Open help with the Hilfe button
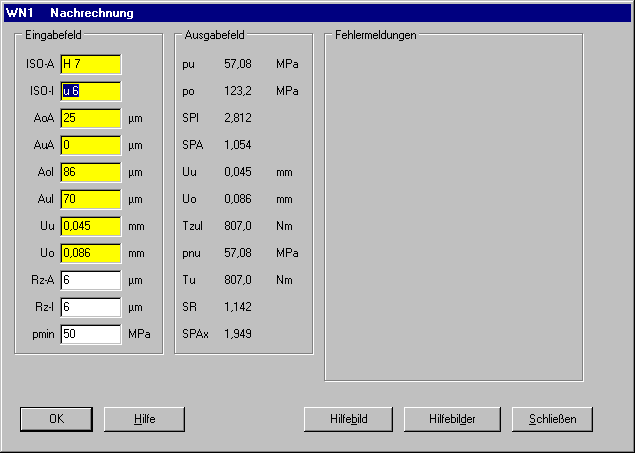635x453 pixels. [145, 418]
